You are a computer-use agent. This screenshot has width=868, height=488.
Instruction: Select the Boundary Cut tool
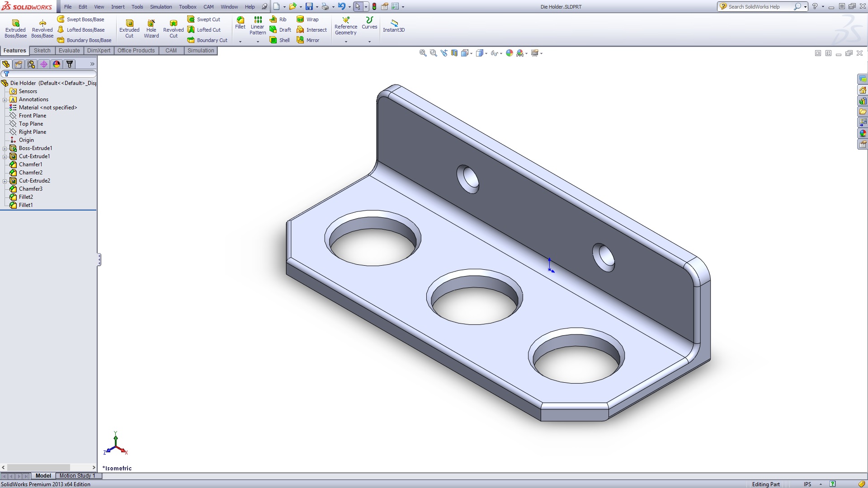tap(208, 40)
